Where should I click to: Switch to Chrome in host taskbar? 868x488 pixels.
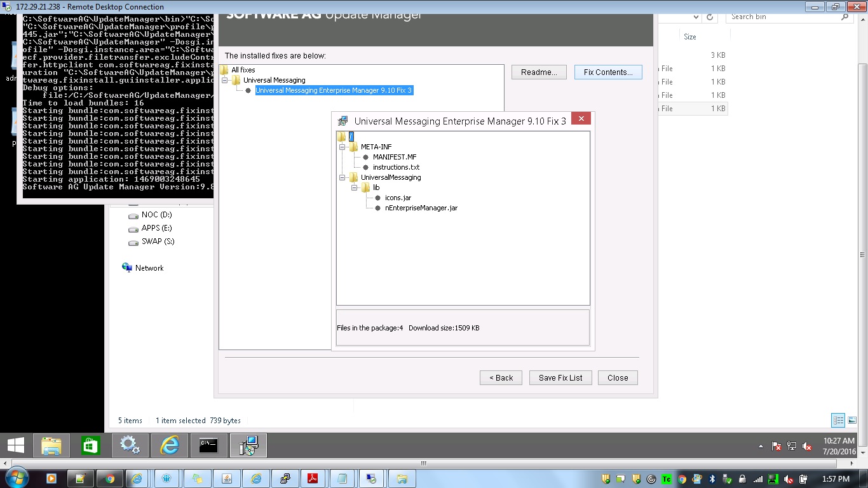tap(109, 478)
